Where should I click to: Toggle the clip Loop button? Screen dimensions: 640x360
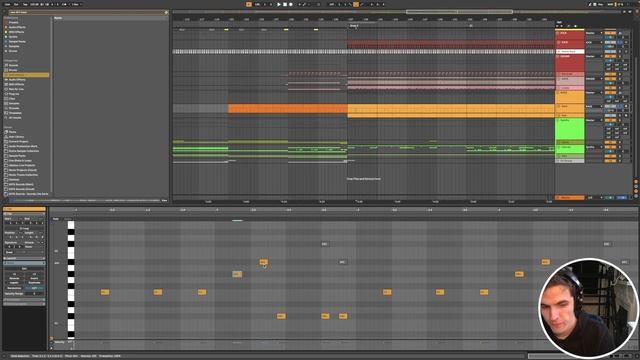click(24, 229)
